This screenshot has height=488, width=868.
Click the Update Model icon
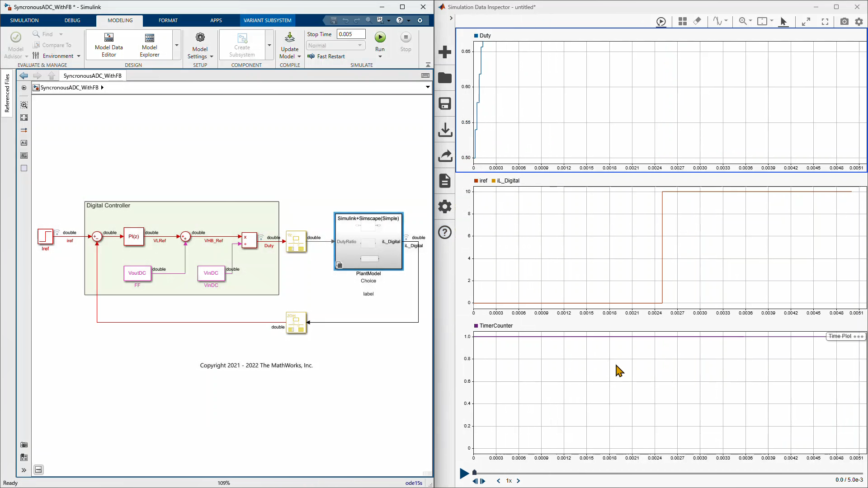pos(289,38)
